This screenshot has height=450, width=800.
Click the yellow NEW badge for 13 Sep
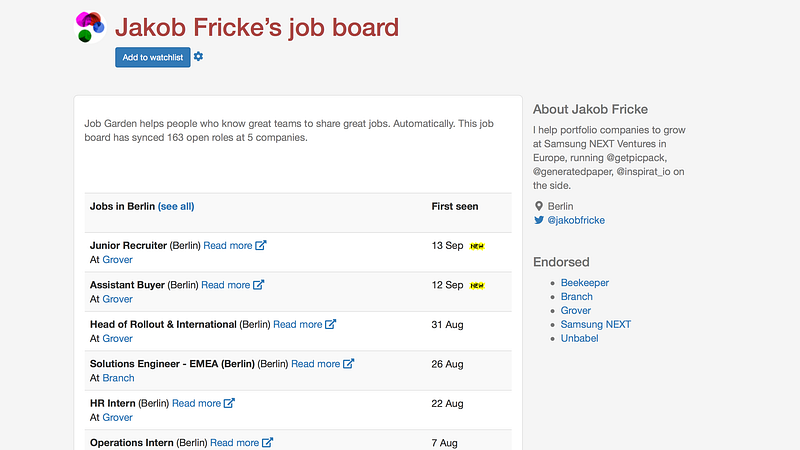pyautogui.click(x=477, y=246)
